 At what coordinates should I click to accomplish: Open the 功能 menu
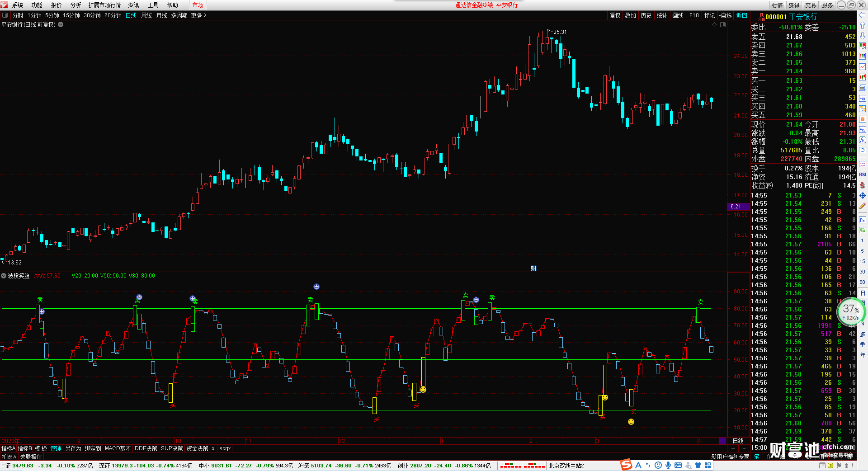tap(37, 5)
